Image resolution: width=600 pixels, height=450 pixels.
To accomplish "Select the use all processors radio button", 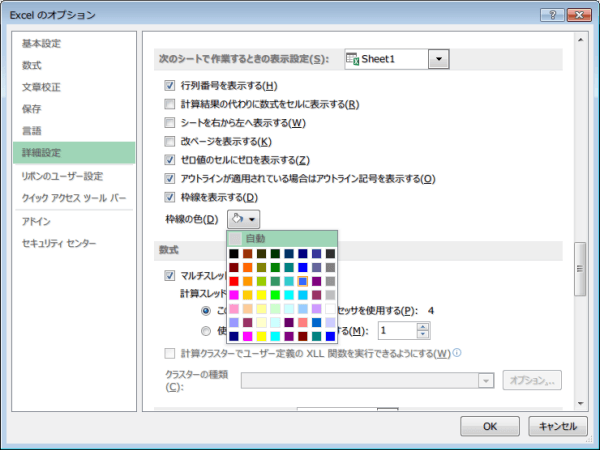I will [x=206, y=311].
